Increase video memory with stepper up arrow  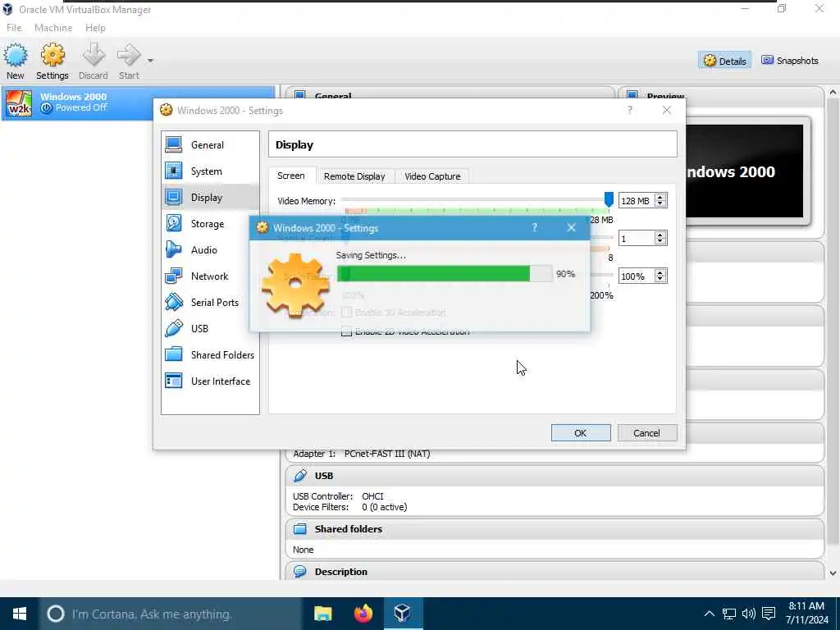click(660, 197)
